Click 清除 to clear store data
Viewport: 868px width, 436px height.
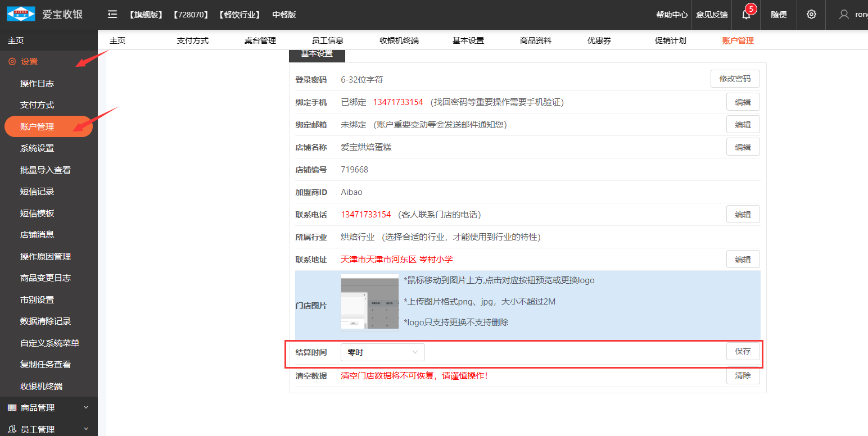pyautogui.click(x=743, y=375)
